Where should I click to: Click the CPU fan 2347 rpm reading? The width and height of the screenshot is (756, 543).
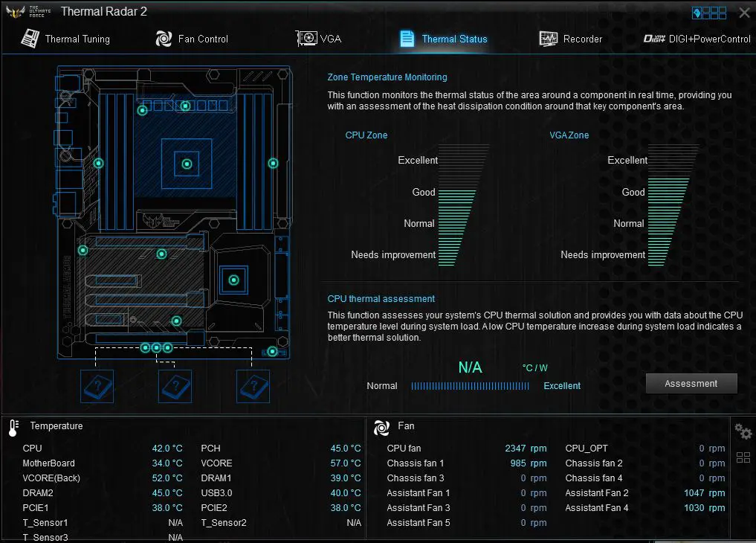[526, 448]
